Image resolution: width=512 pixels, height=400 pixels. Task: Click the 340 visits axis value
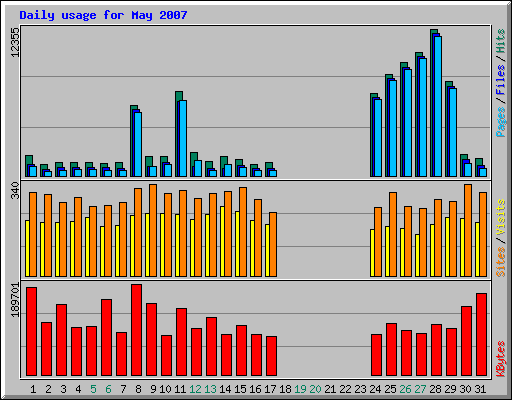pyautogui.click(x=15, y=190)
